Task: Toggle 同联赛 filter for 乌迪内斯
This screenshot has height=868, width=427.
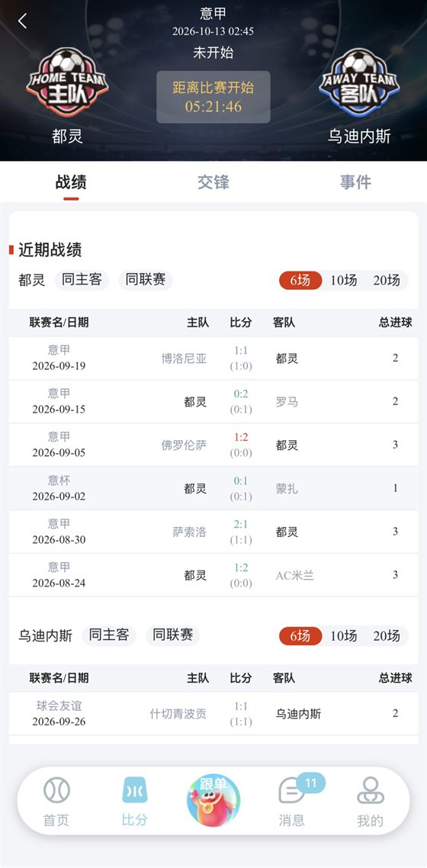Action: [x=172, y=635]
